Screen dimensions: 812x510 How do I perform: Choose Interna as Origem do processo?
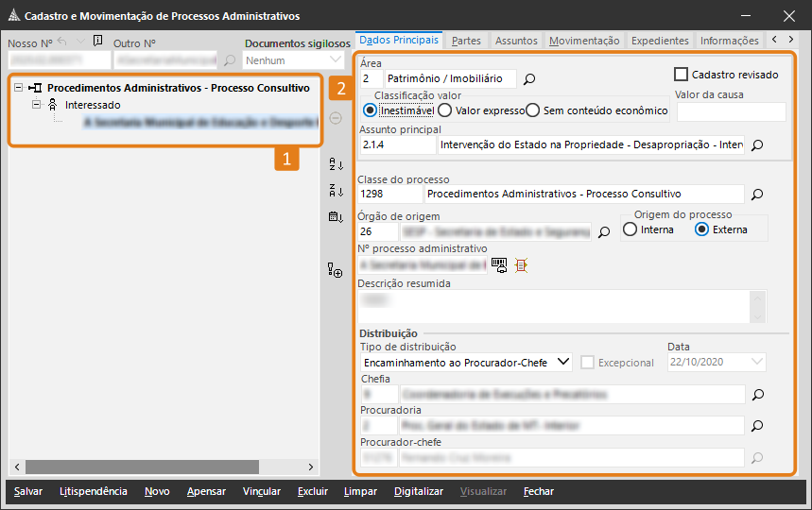[631, 229]
